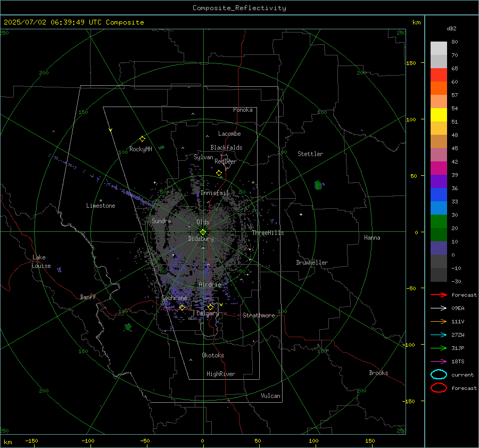Select the lightest gray swatch between 80 and 70

coord(439,48)
